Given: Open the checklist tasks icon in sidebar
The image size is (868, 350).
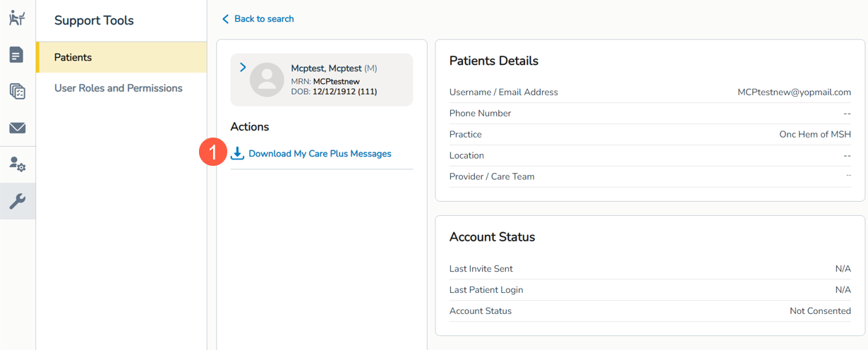Looking at the screenshot, I should [x=17, y=91].
